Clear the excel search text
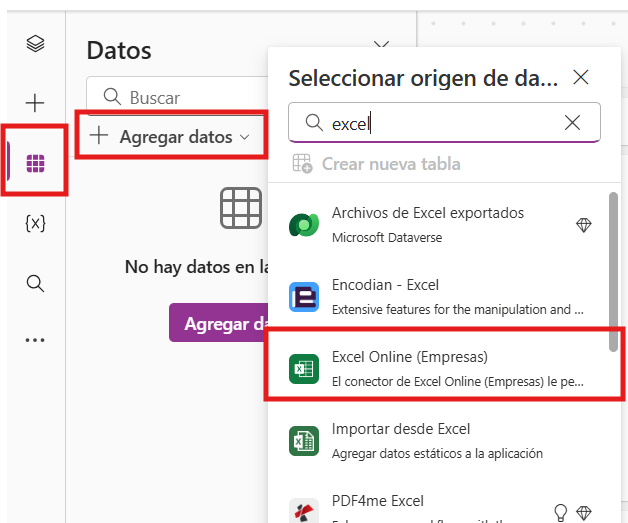Image resolution: width=628 pixels, height=523 pixels. tap(572, 123)
